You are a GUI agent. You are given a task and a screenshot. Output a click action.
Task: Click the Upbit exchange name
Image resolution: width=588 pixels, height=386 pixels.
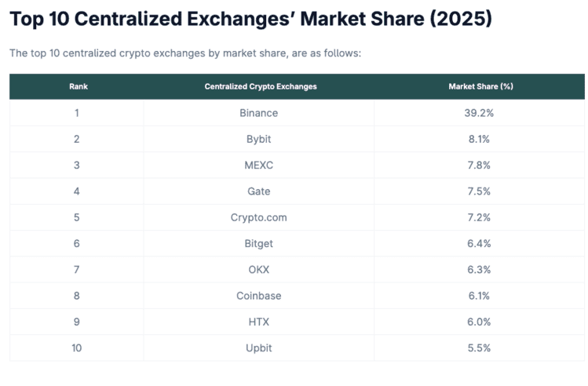point(259,348)
